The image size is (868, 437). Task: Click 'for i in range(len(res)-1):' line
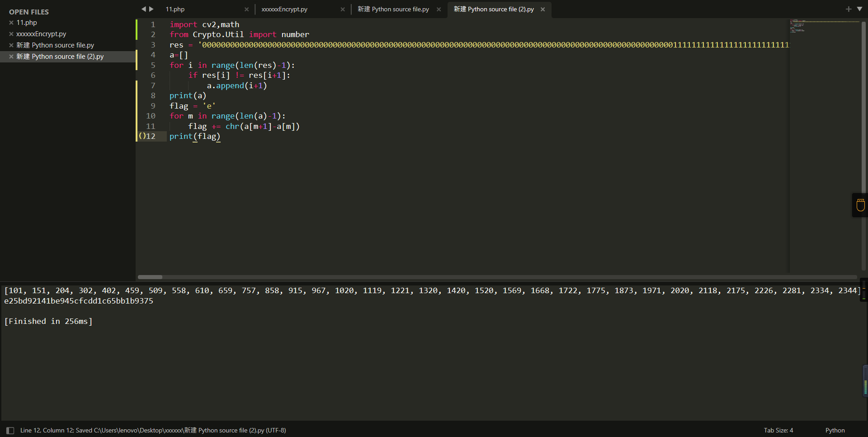pos(232,65)
